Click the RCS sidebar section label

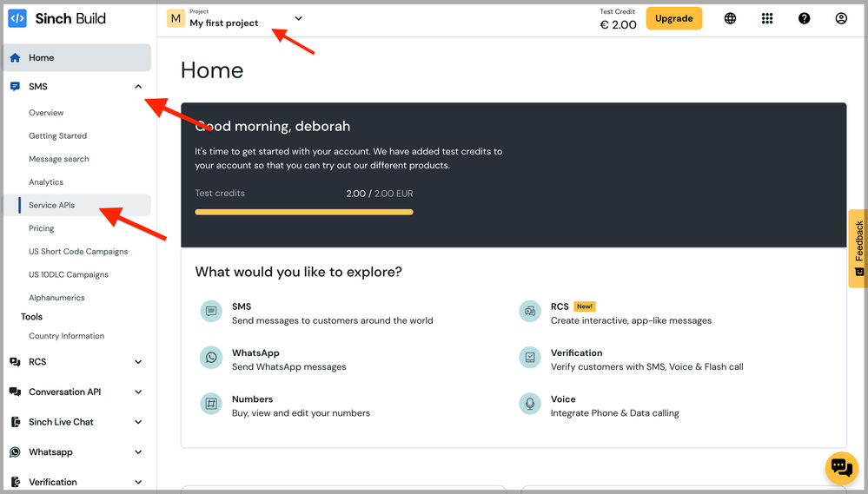point(37,362)
